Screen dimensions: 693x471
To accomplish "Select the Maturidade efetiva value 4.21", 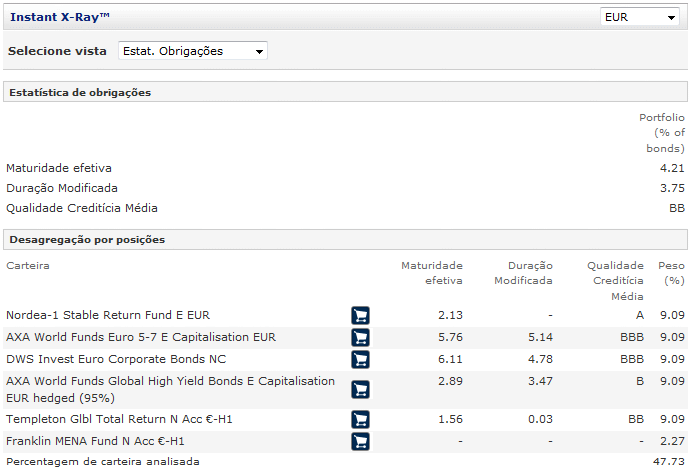I will [x=672, y=168].
